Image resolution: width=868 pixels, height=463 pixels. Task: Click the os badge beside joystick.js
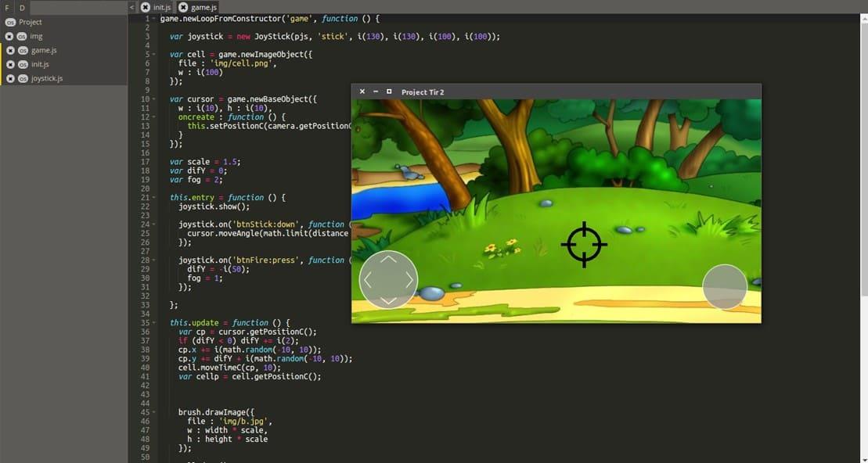click(x=22, y=78)
